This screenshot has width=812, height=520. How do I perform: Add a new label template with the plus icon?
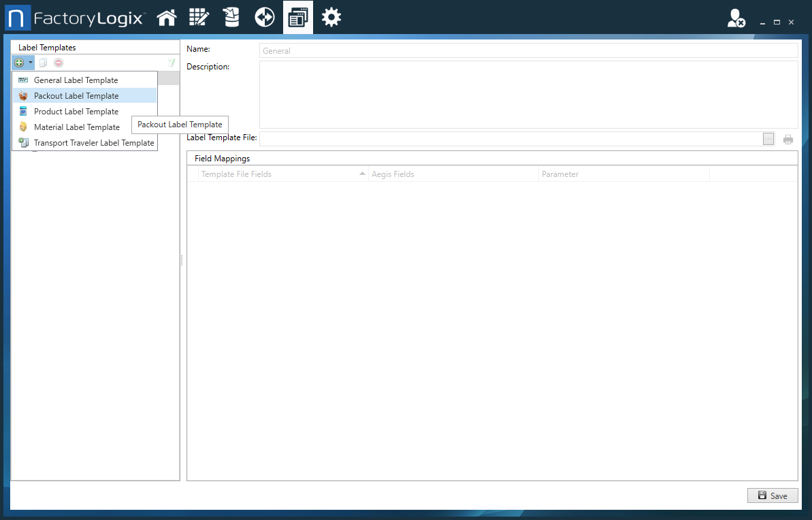coord(18,62)
